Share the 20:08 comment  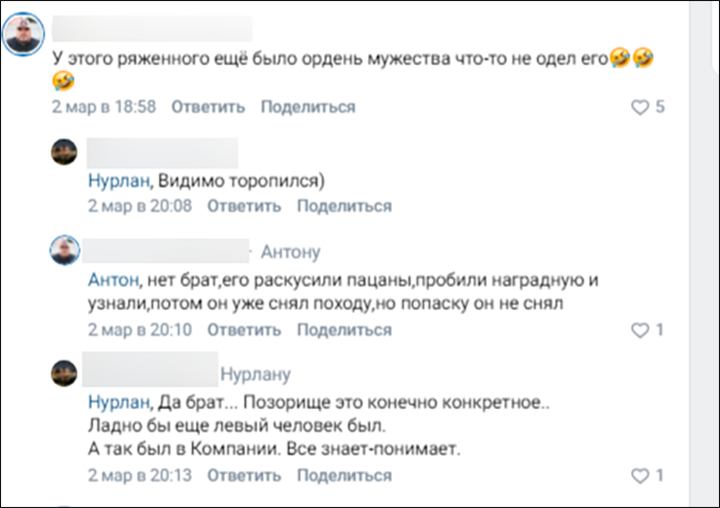pos(344,206)
